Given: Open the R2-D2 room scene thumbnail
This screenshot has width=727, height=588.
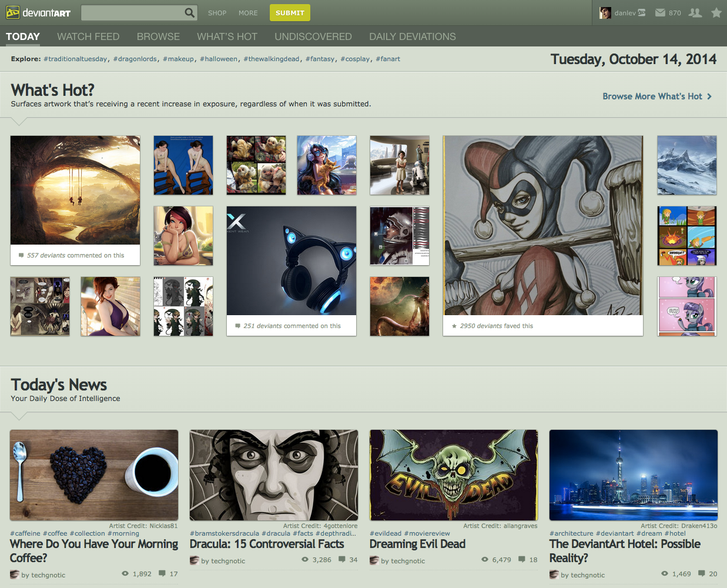Looking at the screenshot, I should (400, 165).
